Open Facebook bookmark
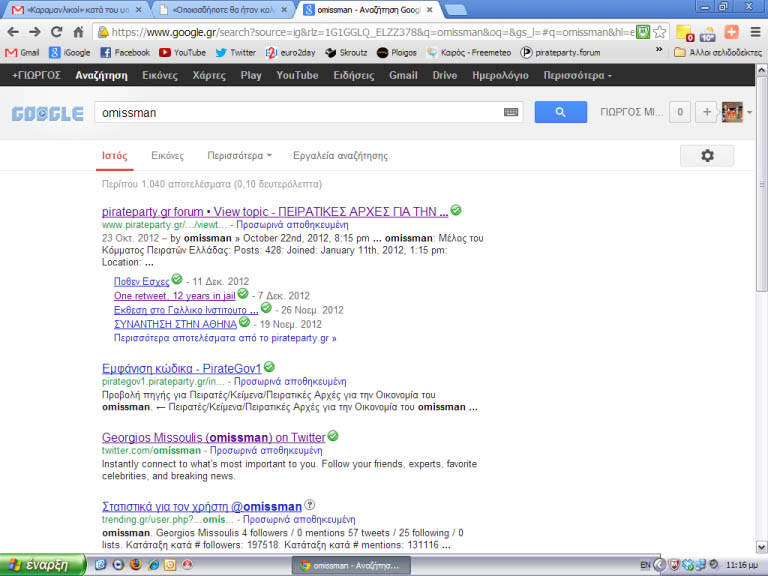Image resolution: width=768 pixels, height=576 pixels. 125,52
